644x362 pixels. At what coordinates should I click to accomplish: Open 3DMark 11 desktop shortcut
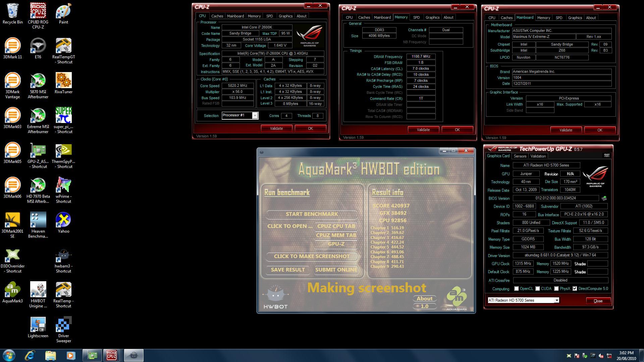[x=12, y=48]
